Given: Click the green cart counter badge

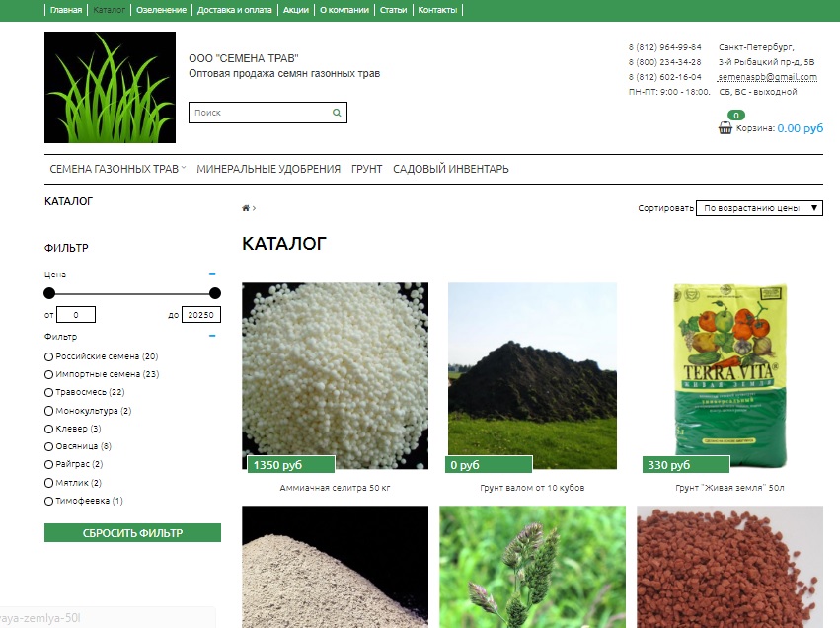Looking at the screenshot, I should (736, 116).
